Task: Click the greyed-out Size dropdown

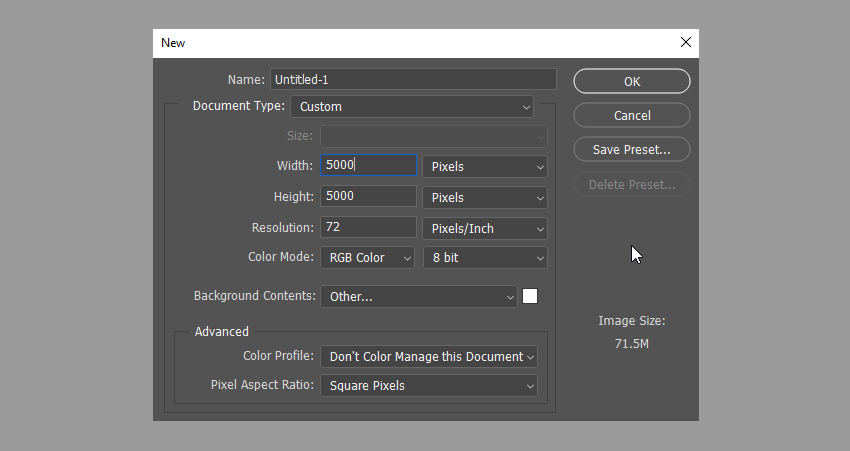Action: click(x=433, y=136)
